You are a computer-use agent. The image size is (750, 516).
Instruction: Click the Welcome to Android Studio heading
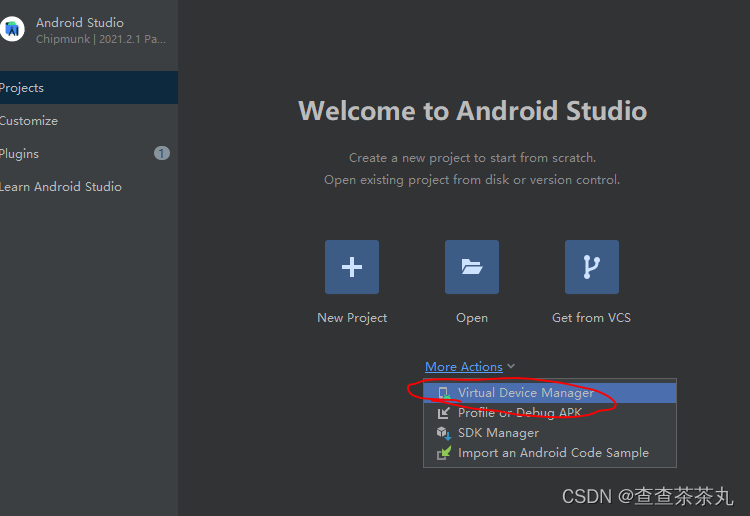(x=473, y=110)
